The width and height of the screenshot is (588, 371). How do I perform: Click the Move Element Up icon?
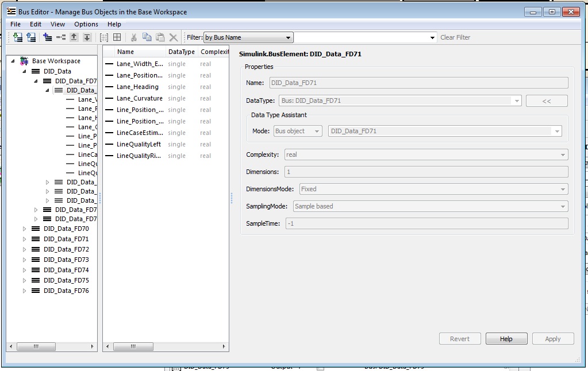click(x=74, y=37)
